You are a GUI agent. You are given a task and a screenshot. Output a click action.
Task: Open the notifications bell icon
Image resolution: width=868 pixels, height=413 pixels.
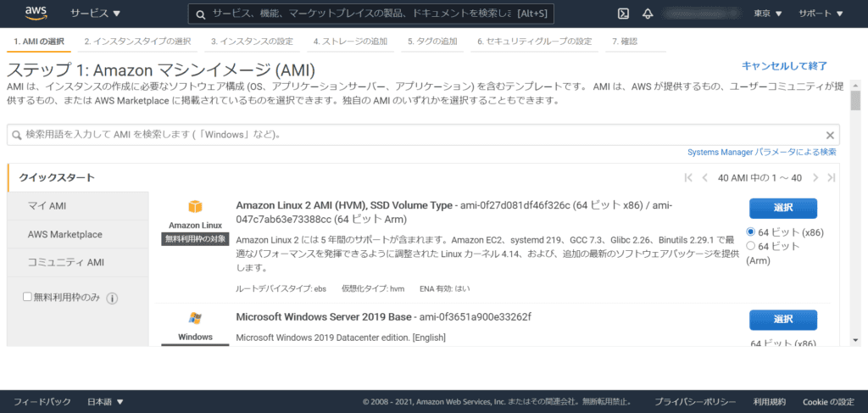click(648, 14)
